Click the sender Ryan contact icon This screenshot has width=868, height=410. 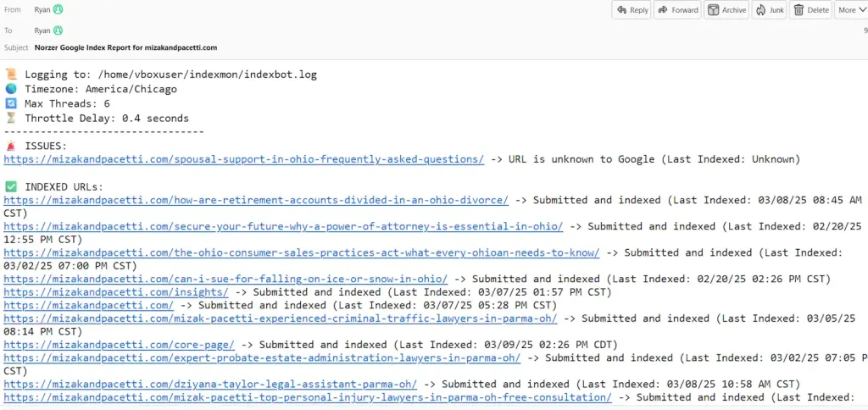pos(58,9)
